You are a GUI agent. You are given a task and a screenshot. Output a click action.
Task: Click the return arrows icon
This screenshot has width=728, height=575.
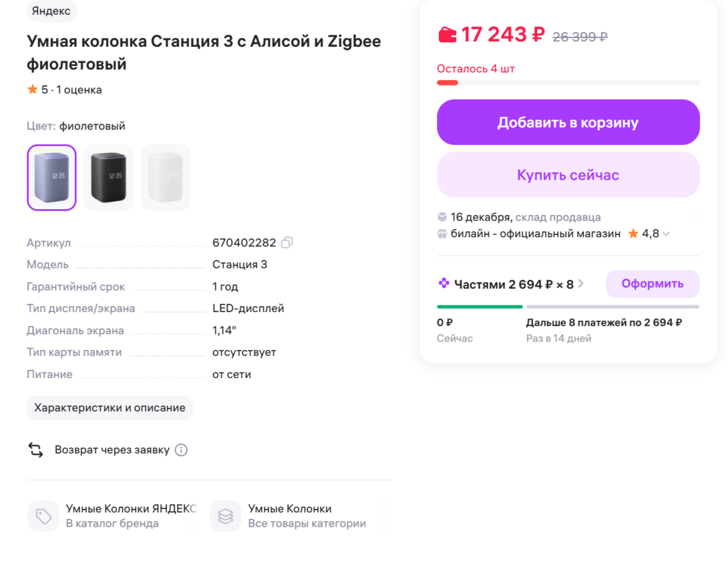35,450
